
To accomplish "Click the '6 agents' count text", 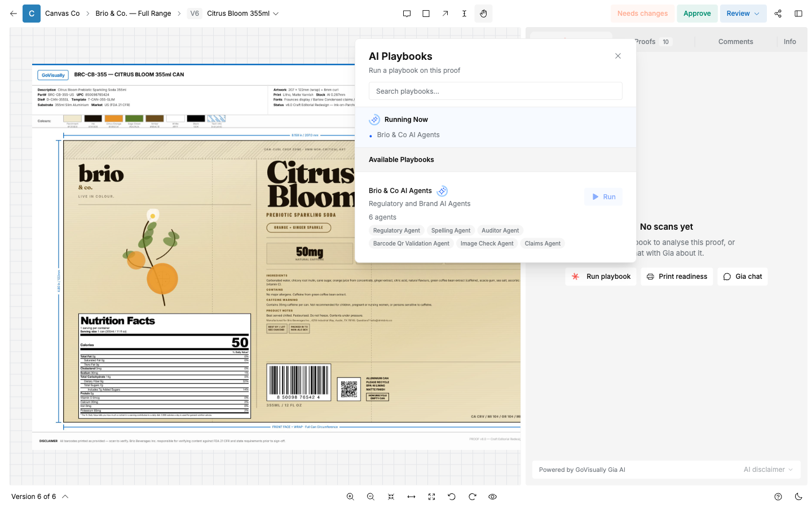I will (382, 217).
